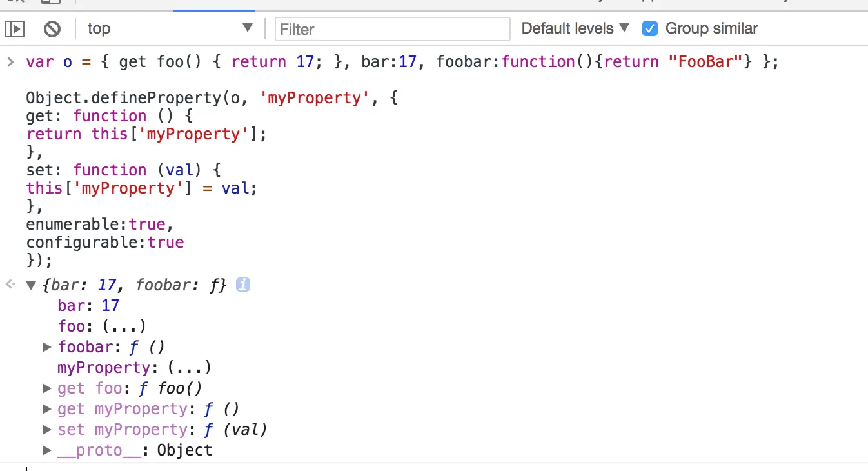The width and height of the screenshot is (868, 471).
Task: Click the return this['myProperty']; line
Action: coord(146,134)
